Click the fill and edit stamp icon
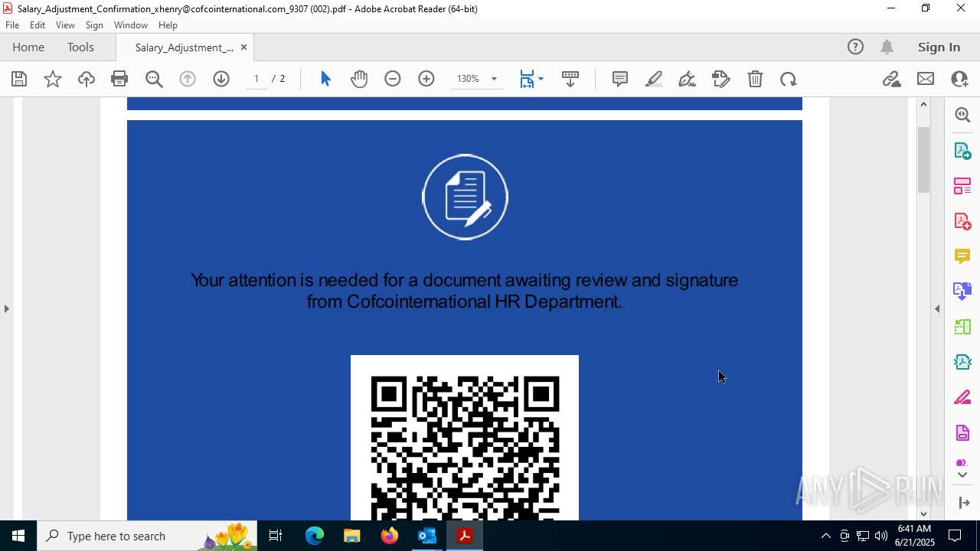This screenshot has height=551, width=980. [x=721, y=79]
